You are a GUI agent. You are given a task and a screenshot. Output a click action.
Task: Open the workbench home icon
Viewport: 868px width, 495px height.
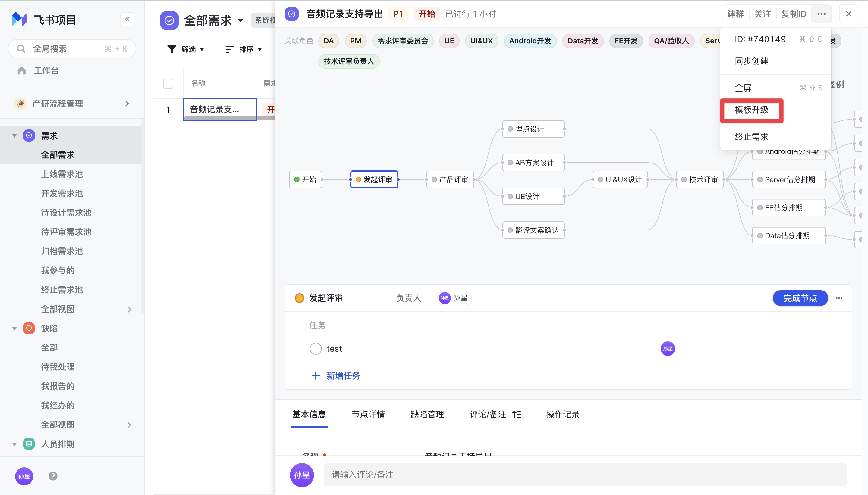click(x=22, y=70)
